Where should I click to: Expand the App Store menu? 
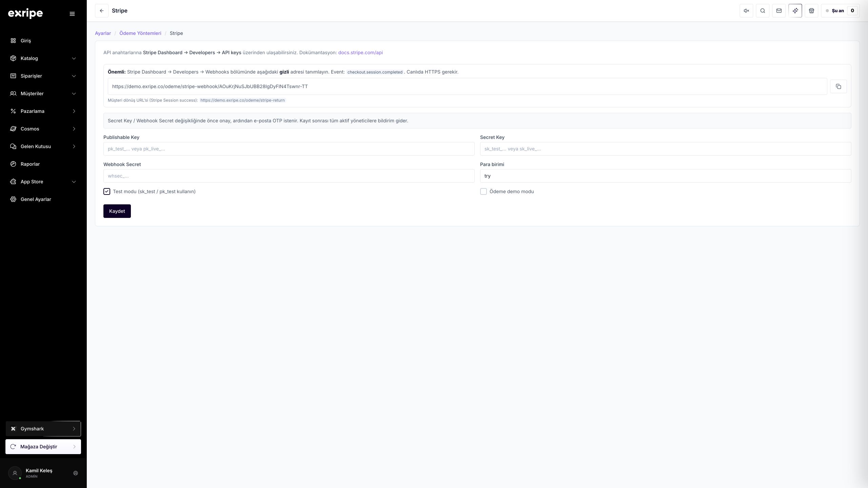click(43, 182)
